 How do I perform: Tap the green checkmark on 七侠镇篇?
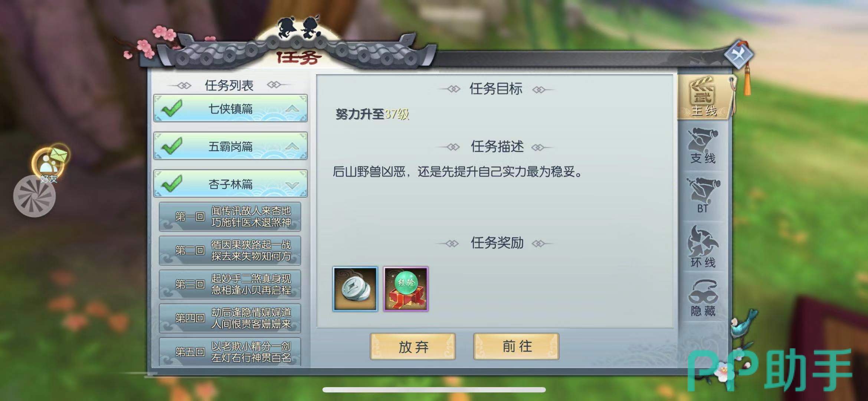[172, 108]
